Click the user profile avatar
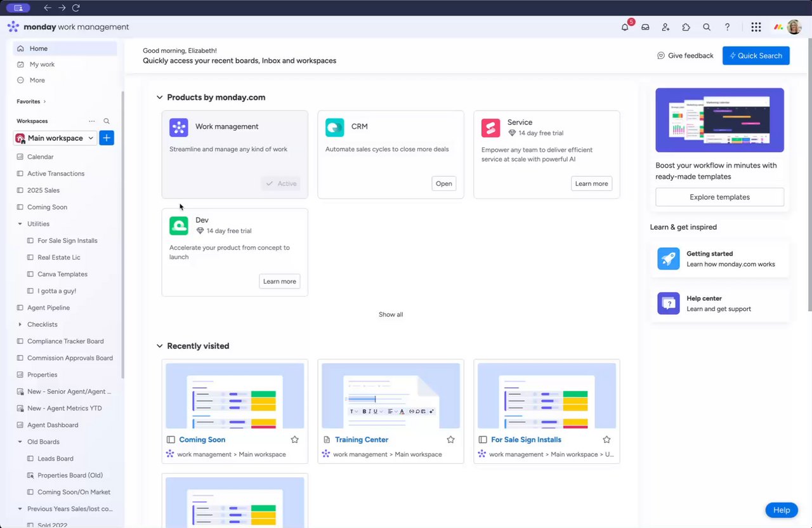812x528 pixels. 794,27
